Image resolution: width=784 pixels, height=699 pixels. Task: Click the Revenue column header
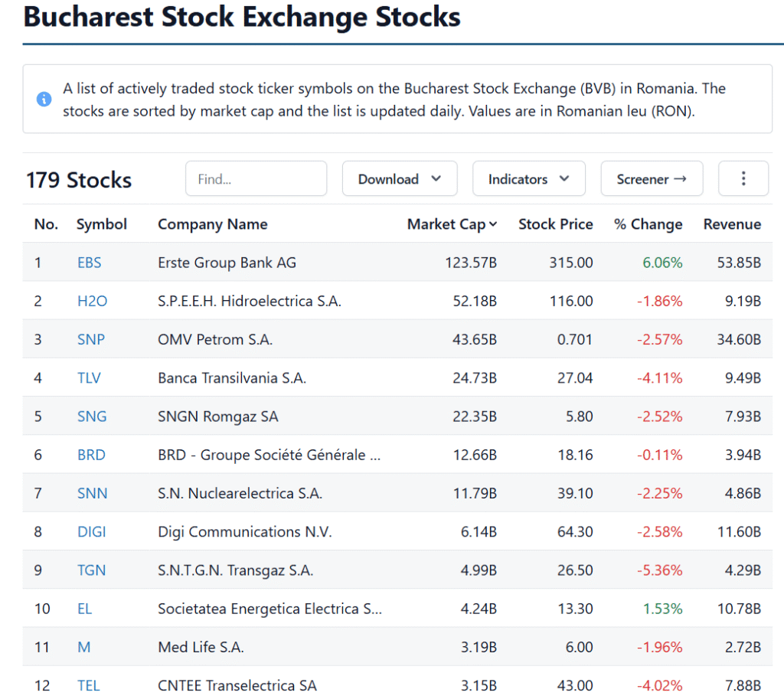click(732, 224)
